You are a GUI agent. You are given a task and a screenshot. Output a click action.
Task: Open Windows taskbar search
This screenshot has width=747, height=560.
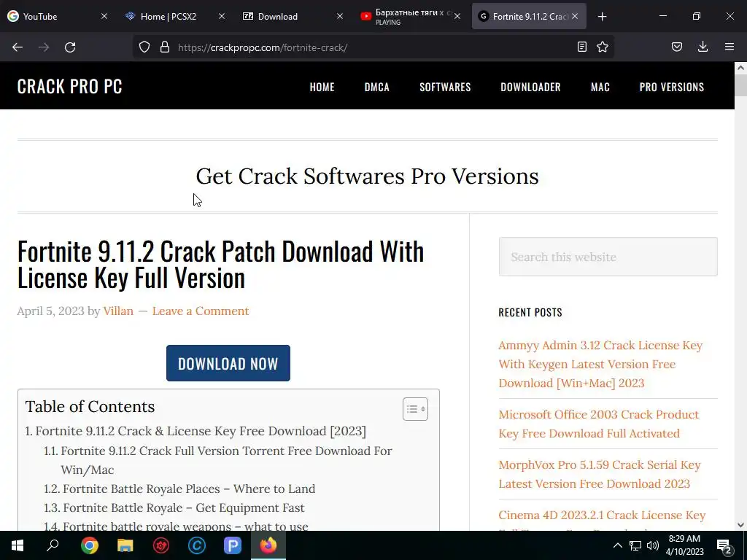tap(53, 545)
